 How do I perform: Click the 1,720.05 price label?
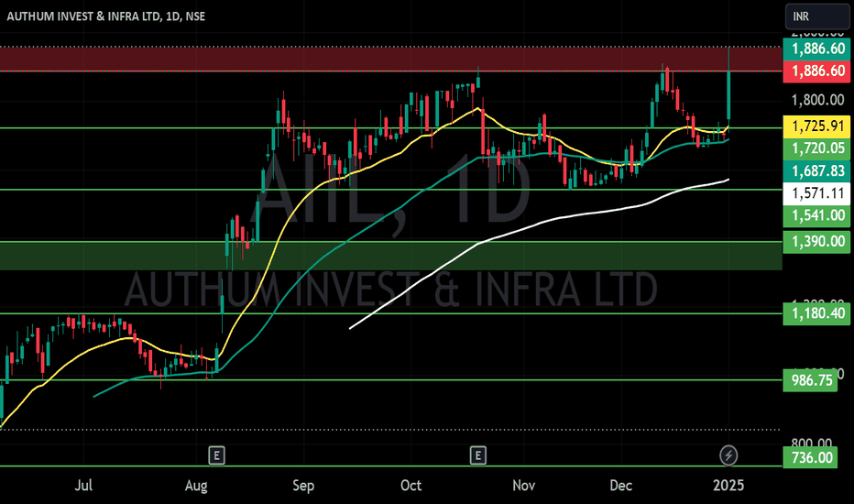pos(816,148)
